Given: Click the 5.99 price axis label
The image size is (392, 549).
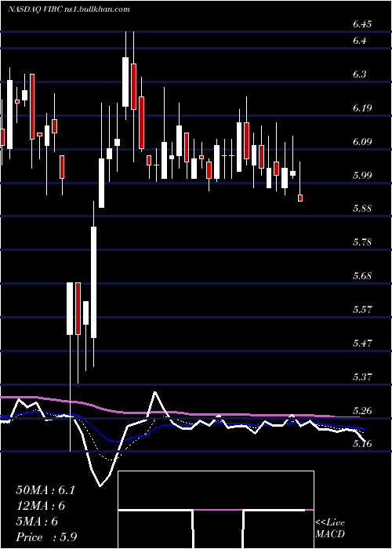Looking at the screenshot, I should tap(362, 176).
